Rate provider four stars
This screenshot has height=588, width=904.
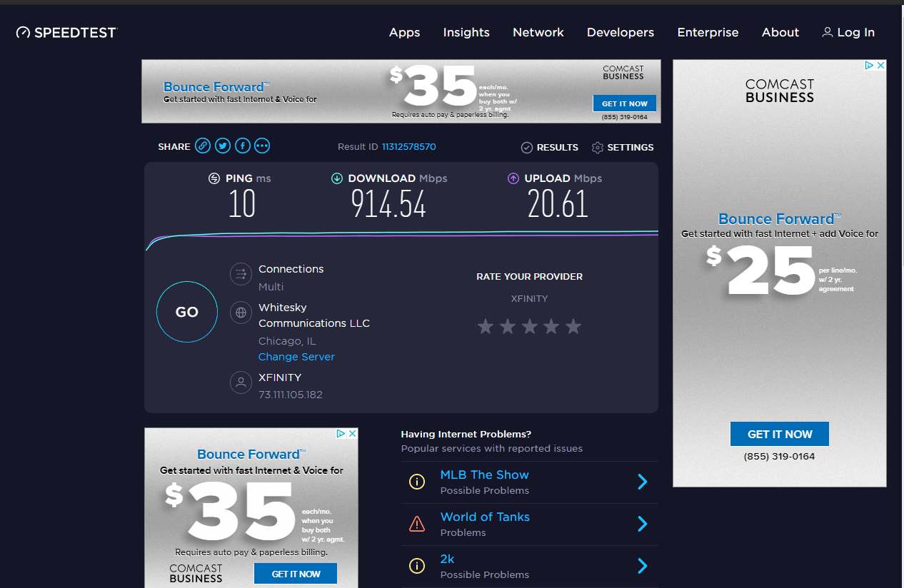551,327
